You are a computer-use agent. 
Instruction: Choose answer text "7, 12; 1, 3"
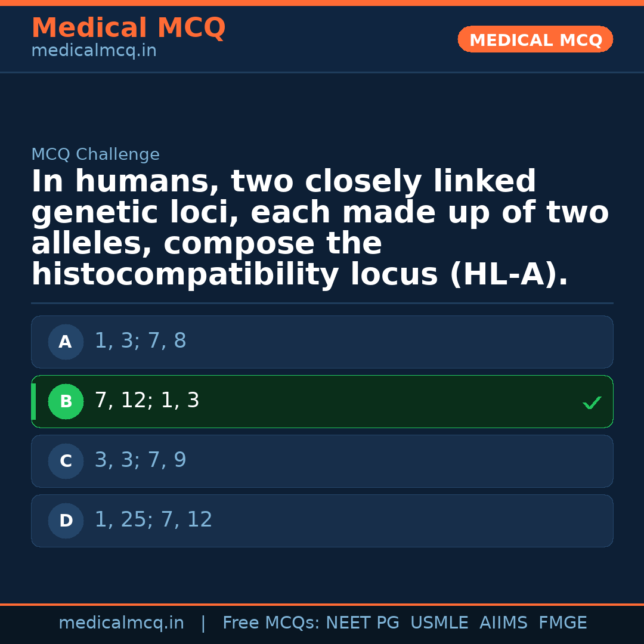coord(147,401)
